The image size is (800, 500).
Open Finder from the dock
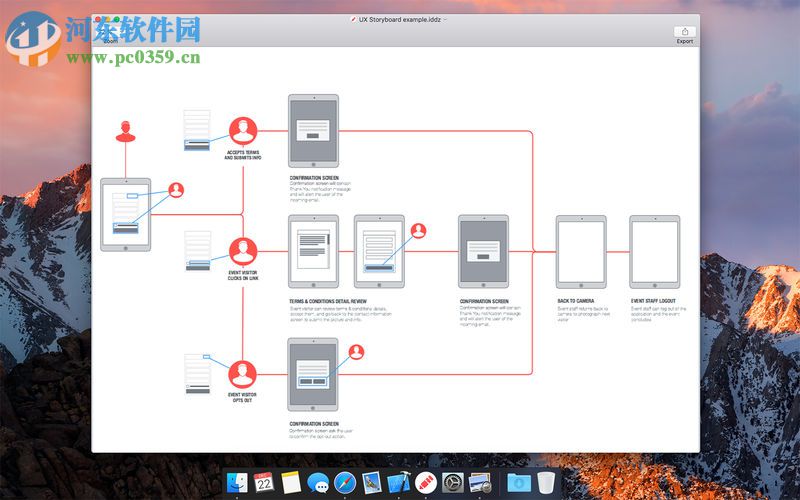point(237,483)
